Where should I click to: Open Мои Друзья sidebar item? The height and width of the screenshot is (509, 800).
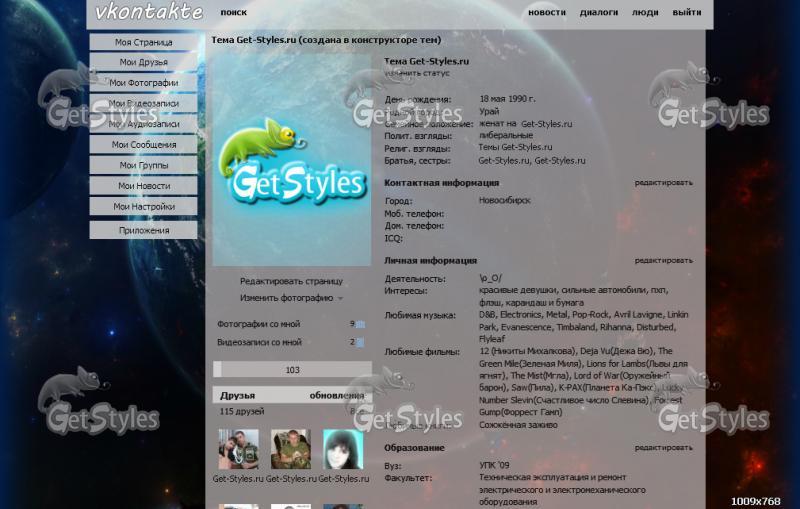[x=143, y=62]
